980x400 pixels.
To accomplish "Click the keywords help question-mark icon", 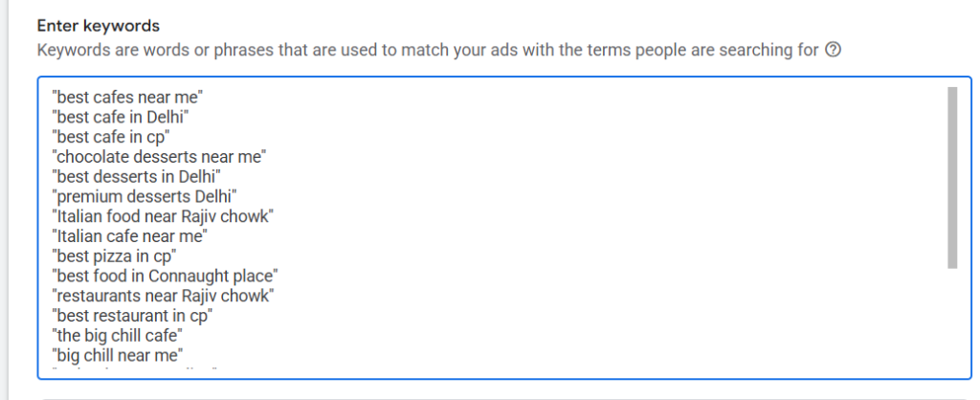I will [x=833, y=50].
